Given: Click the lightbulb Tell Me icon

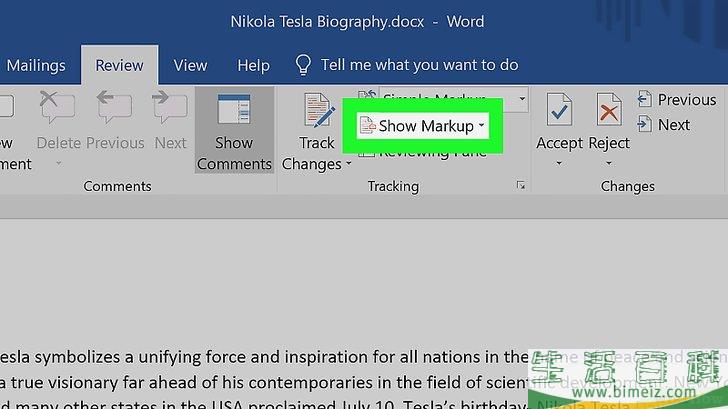Looking at the screenshot, I should pos(303,65).
